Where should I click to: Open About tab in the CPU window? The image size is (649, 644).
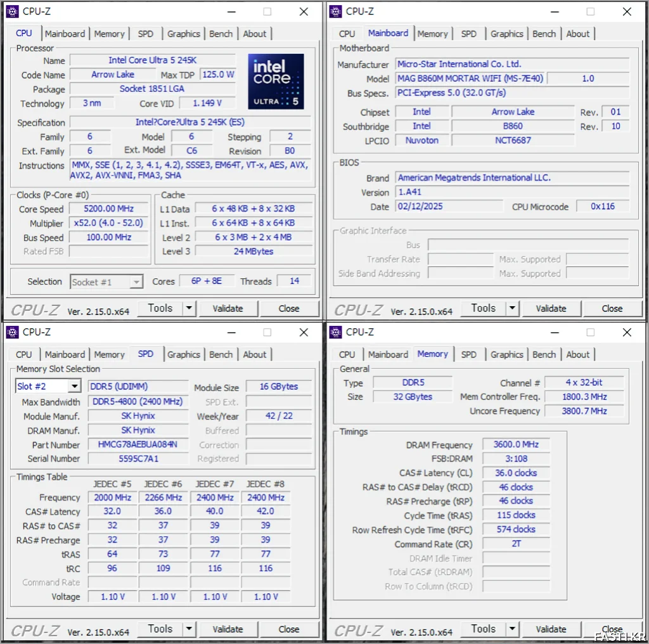click(x=255, y=34)
